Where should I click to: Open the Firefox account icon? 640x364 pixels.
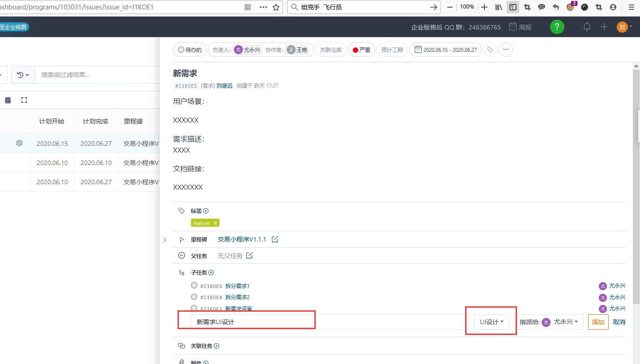[x=613, y=7]
